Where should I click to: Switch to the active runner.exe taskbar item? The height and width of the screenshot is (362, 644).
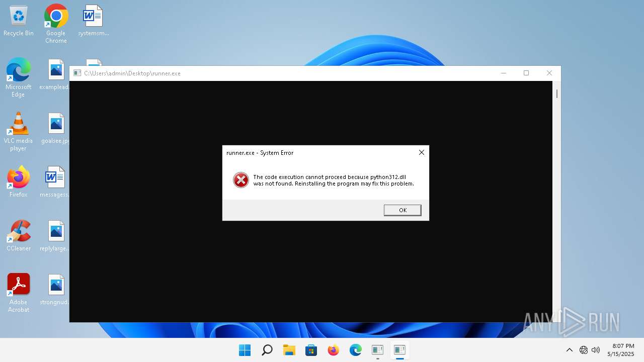point(400,350)
